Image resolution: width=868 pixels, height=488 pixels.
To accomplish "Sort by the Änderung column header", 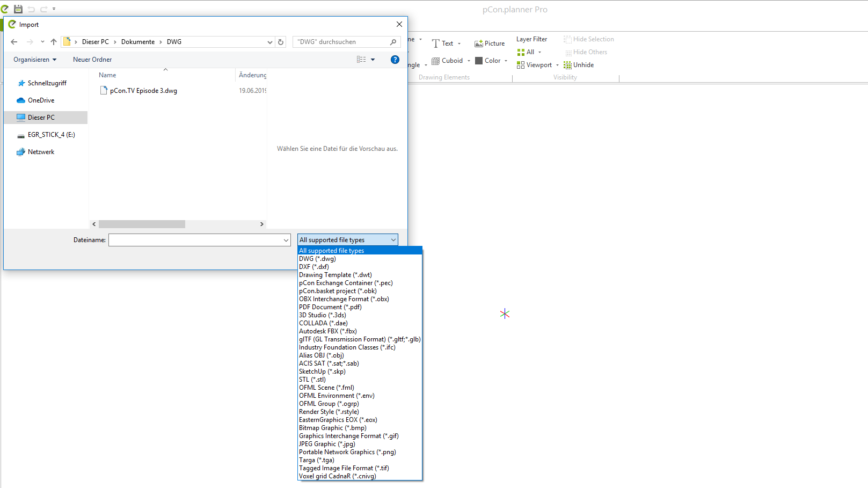I will (252, 75).
